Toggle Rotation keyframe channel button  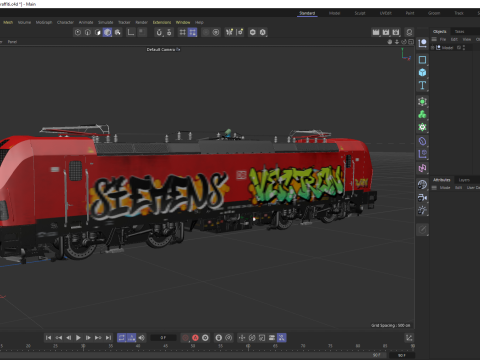point(252,338)
